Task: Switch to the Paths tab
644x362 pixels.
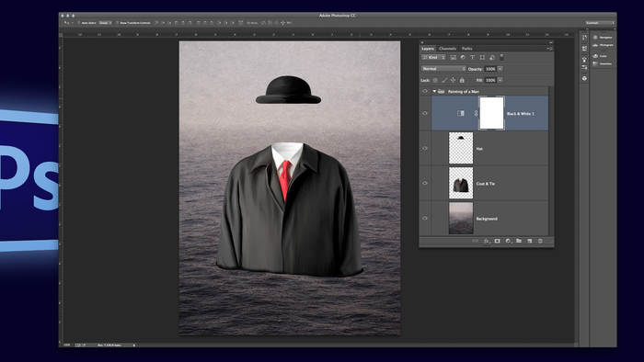Action: point(467,49)
